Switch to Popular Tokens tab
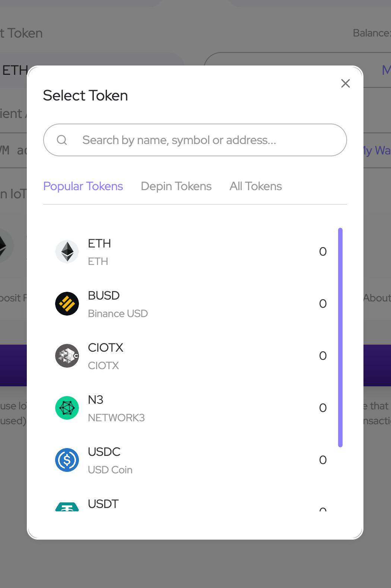This screenshot has height=588, width=391. 83,186
